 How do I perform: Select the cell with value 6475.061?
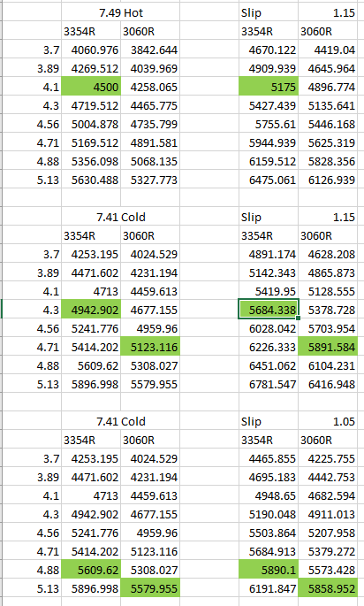click(x=269, y=180)
